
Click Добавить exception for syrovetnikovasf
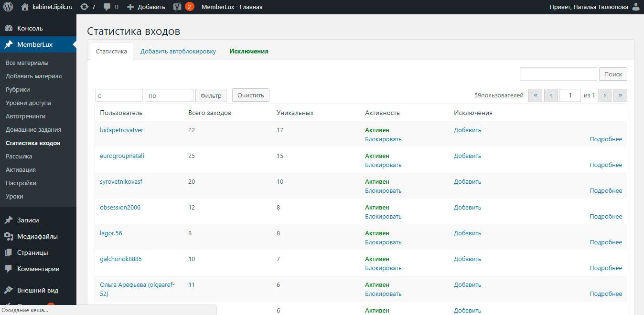click(467, 181)
